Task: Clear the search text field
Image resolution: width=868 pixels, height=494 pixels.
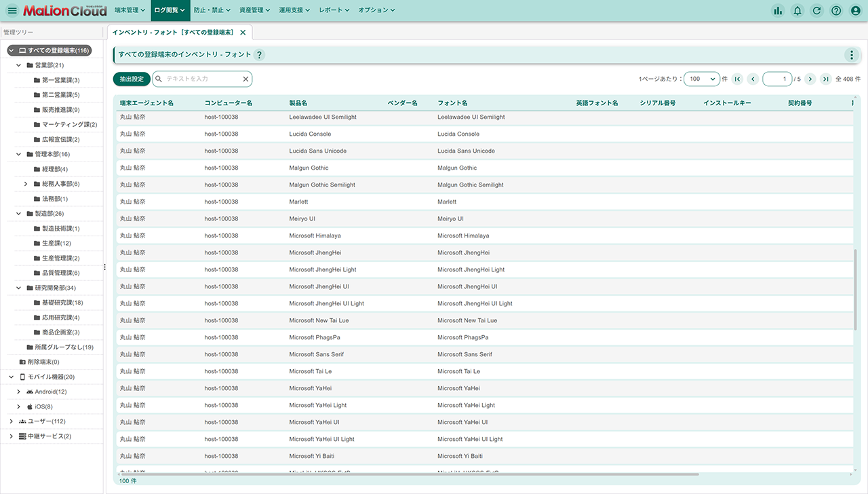Action: [245, 79]
